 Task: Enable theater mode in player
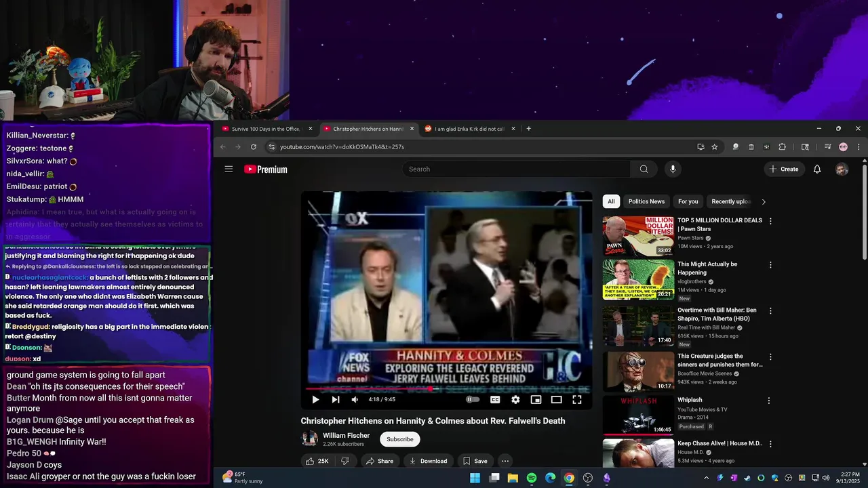(556, 400)
